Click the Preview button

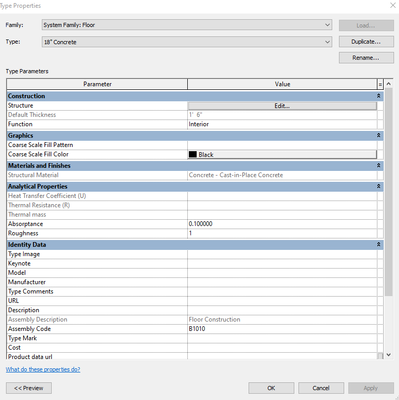(x=29, y=388)
